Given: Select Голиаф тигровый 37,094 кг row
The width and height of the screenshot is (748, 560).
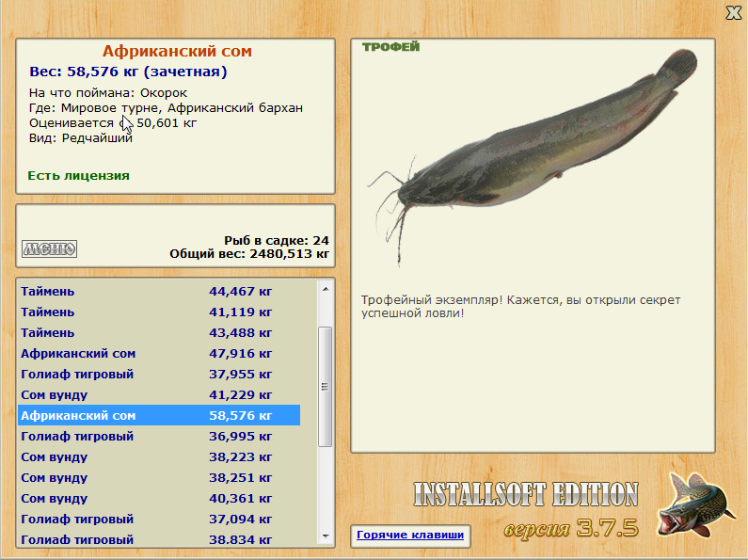Looking at the screenshot, I should (x=159, y=519).
